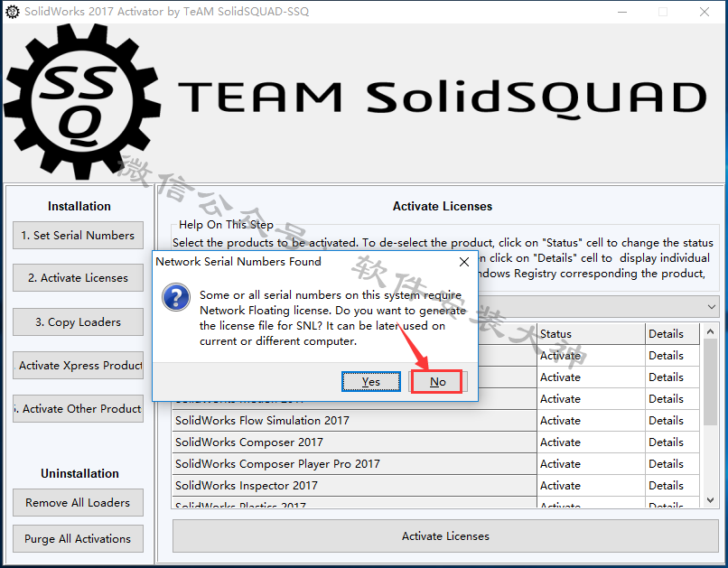Click the products table scrollbar thumb
The image size is (728, 568).
710,382
